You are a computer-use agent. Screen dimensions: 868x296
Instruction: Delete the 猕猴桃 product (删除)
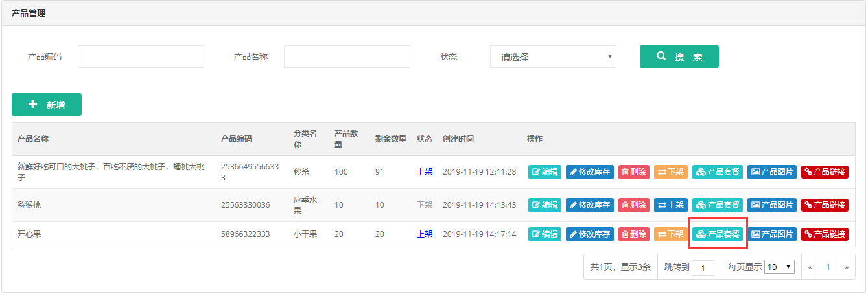tap(634, 205)
